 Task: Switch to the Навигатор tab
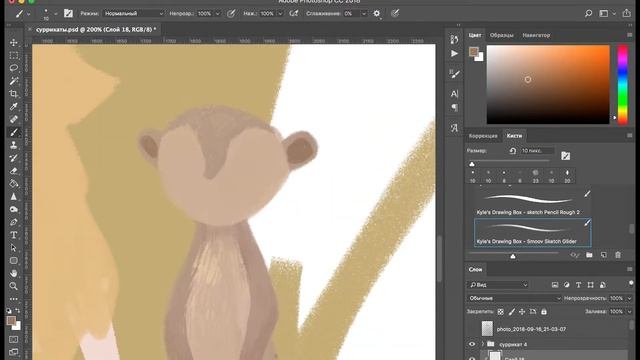536,35
